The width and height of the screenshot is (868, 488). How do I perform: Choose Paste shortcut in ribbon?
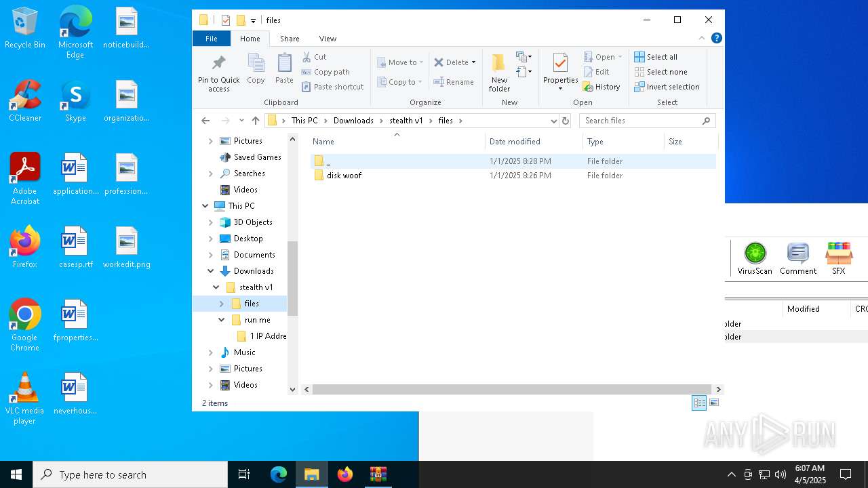click(x=332, y=87)
